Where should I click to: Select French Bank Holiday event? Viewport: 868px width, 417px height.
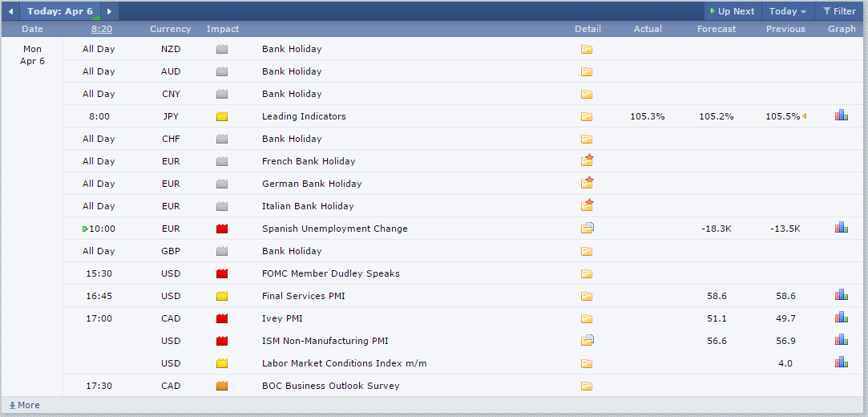coord(309,161)
